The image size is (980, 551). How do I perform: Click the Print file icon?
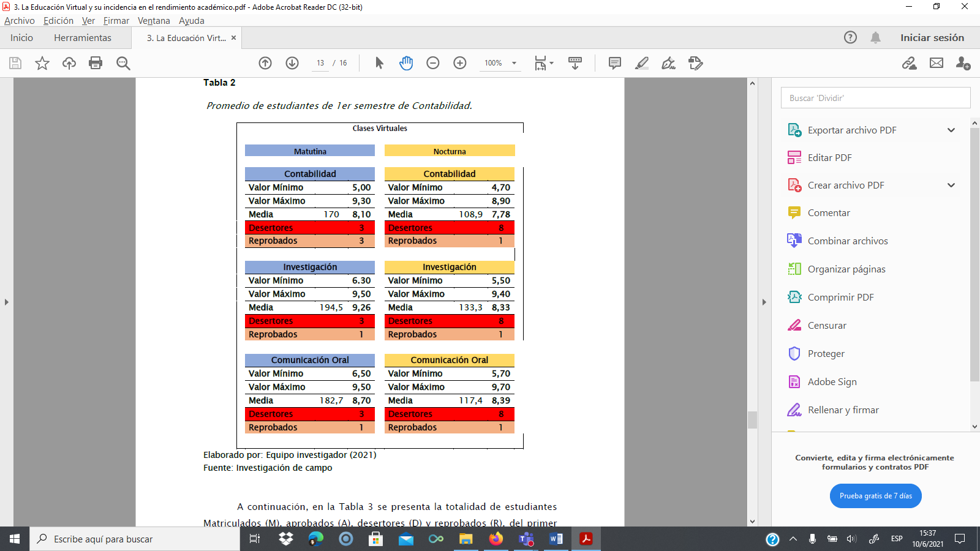tap(96, 63)
